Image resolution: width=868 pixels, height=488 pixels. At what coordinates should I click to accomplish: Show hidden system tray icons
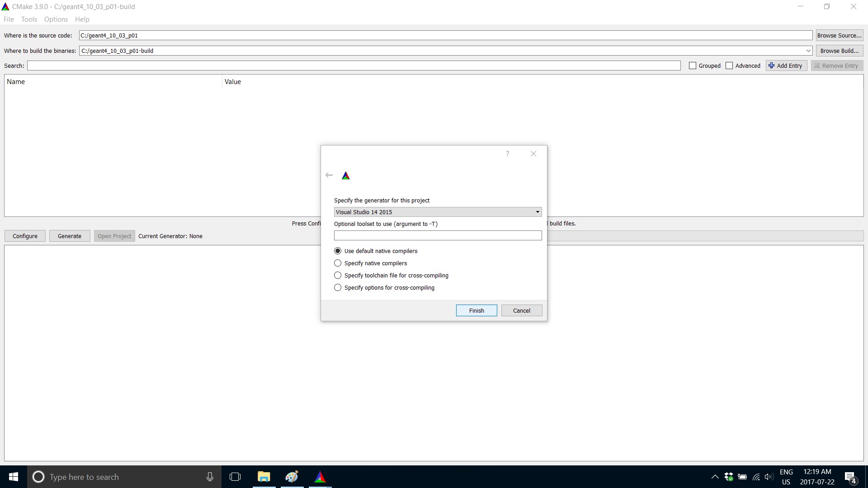[x=715, y=477]
